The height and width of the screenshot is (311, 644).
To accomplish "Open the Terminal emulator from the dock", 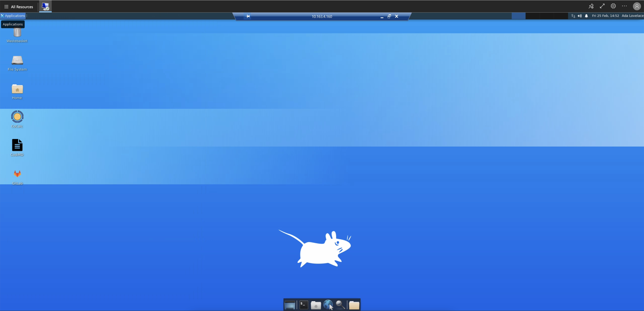I will click(x=304, y=305).
